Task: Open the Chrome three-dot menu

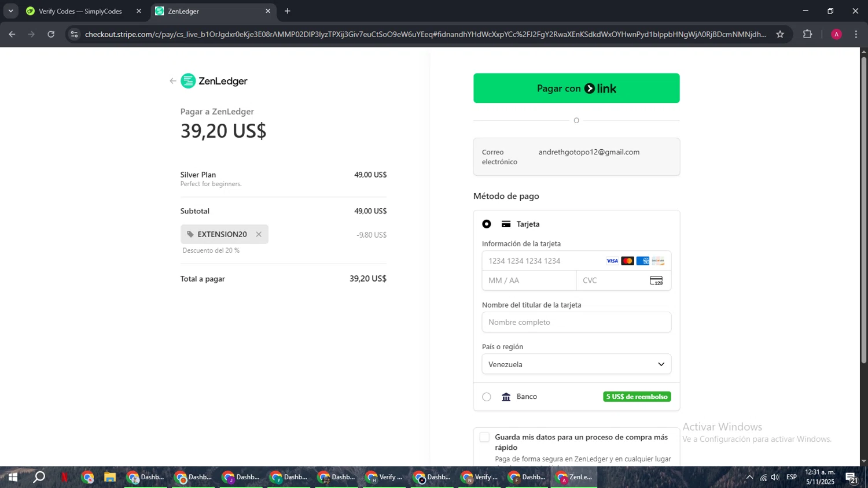Action: (856, 34)
